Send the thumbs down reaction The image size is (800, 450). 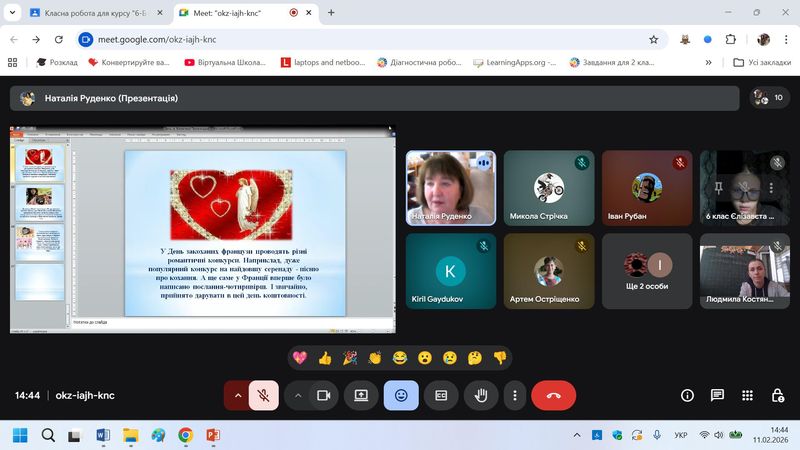point(500,357)
